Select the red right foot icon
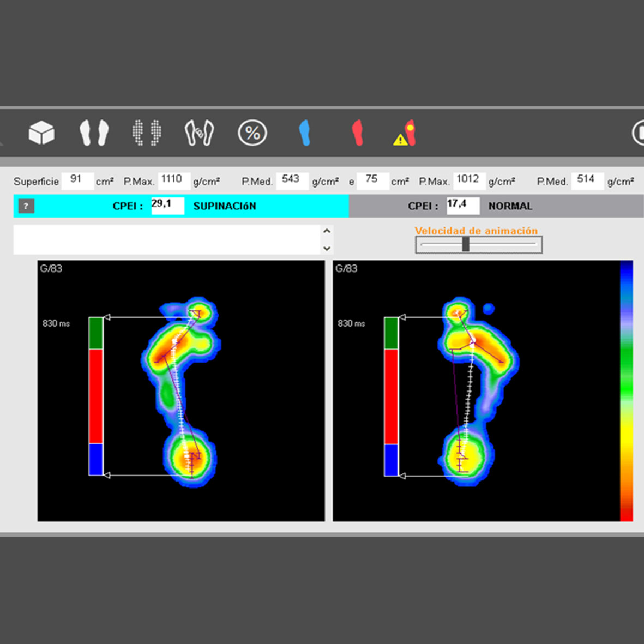Viewport: 644px width, 644px height. [x=357, y=133]
